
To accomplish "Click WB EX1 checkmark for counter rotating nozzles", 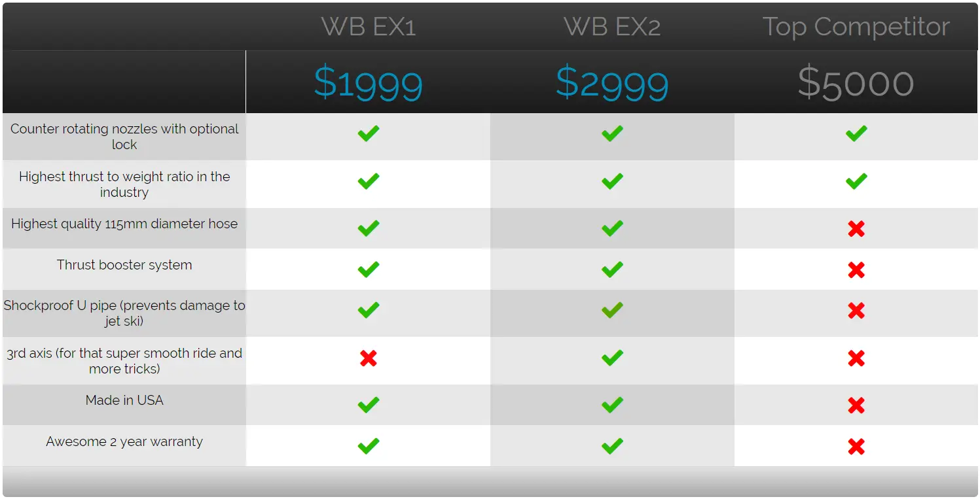I will tap(369, 133).
